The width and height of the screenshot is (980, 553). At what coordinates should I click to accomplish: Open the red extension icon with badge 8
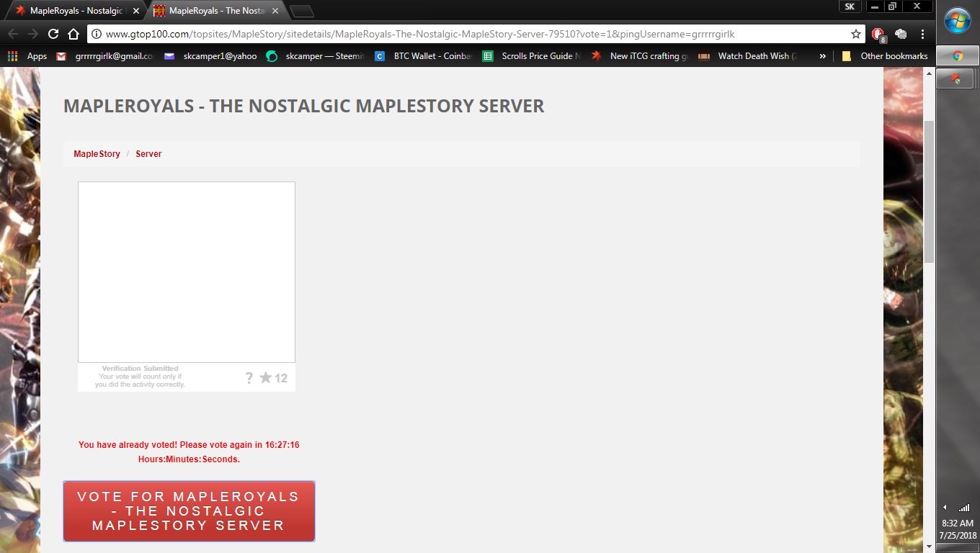[x=878, y=34]
